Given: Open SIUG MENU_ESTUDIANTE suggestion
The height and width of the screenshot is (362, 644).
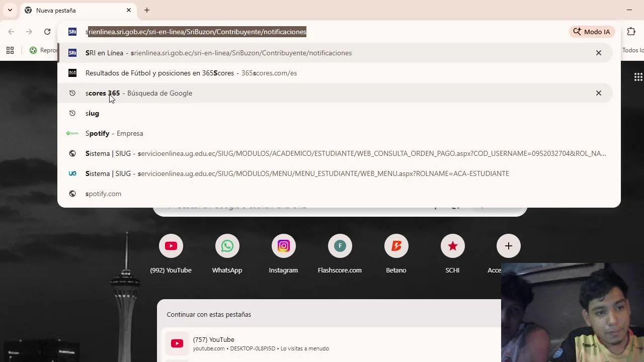Looking at the screenshot, I should 335,173.
